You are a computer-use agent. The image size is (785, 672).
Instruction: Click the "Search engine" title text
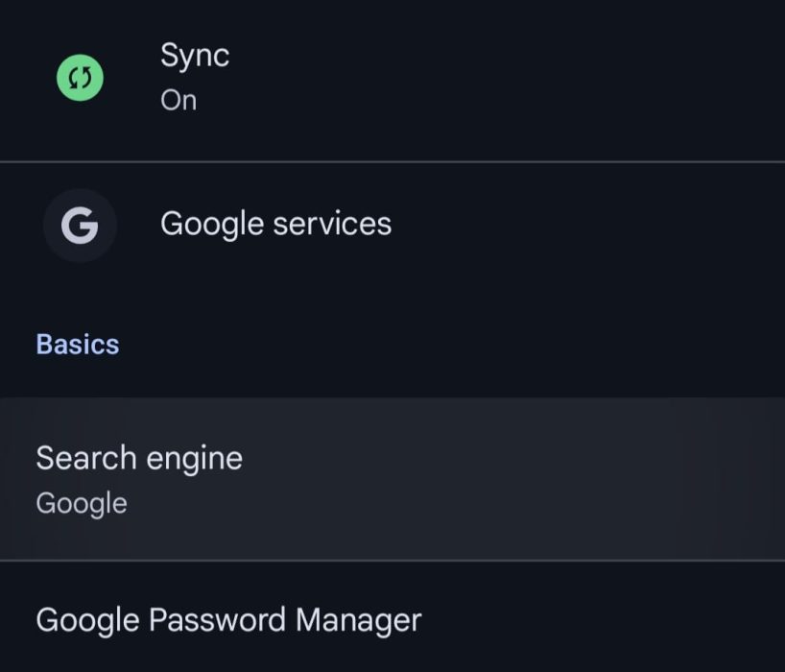(x=139, y=458)
